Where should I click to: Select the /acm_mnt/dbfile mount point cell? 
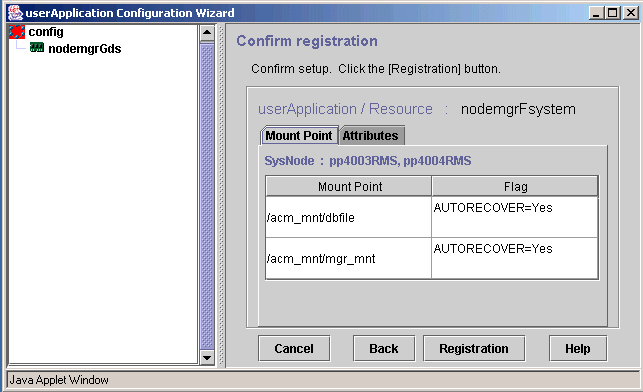[x=348, y=217]
